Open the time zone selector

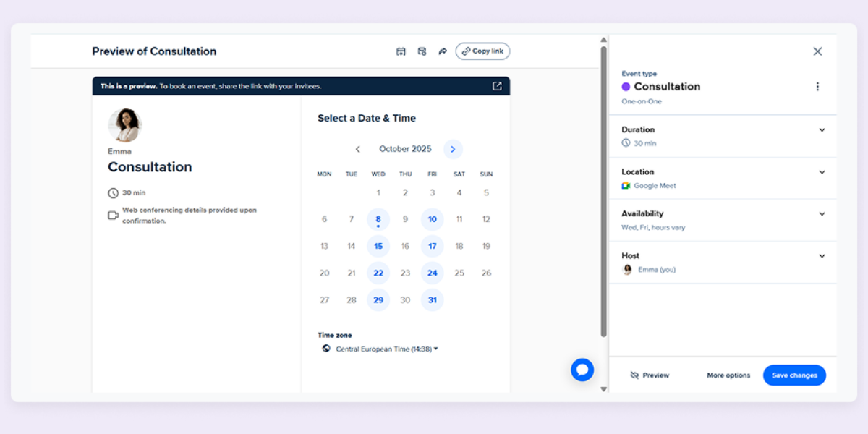pyautogui.click(x=386, y=348)
